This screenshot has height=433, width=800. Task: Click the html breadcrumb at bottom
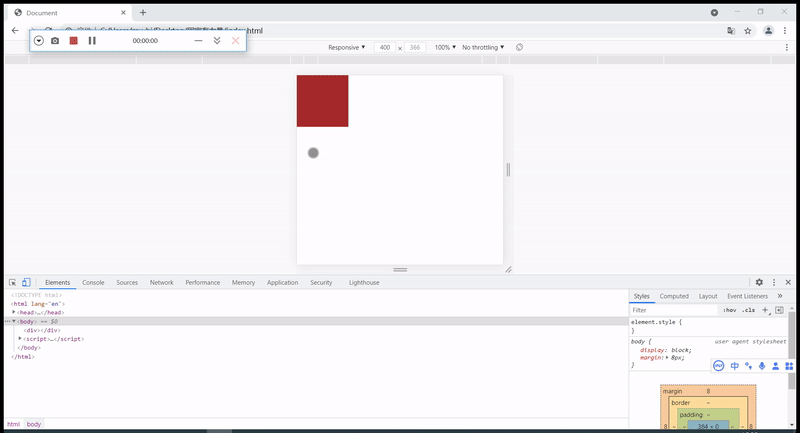13,424
